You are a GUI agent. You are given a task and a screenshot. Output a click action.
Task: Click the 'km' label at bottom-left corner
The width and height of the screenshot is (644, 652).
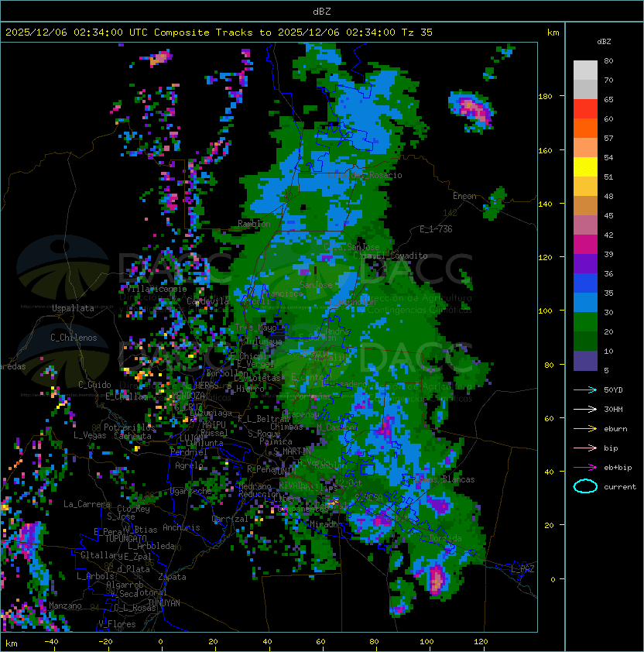[12, 643]
